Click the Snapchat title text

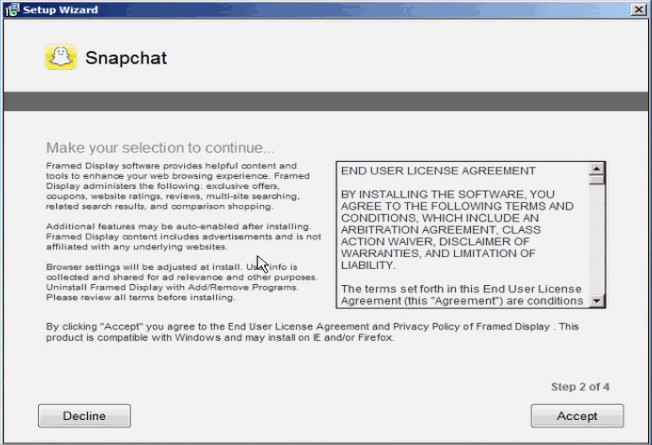(x=126, y=58)
